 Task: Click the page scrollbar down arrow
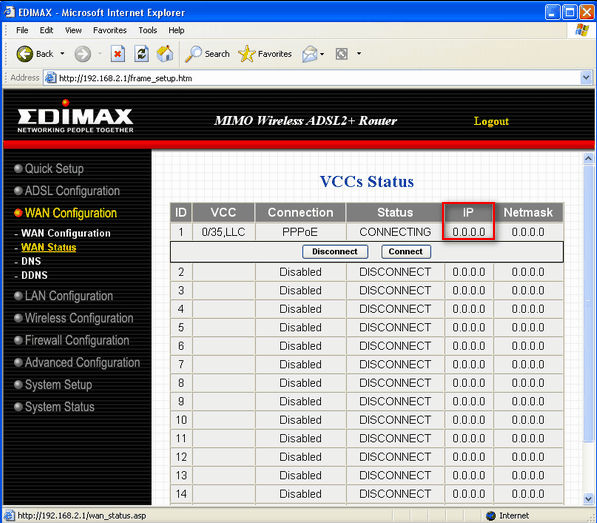588,498
